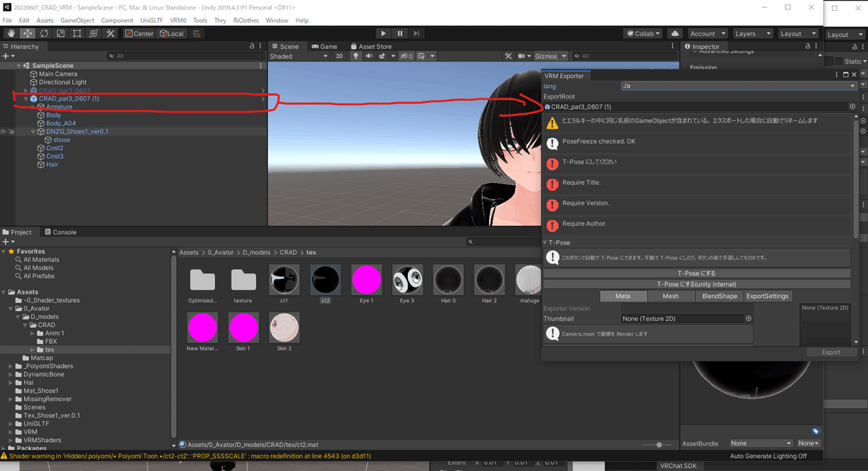Click the Export button

[831, 352]
